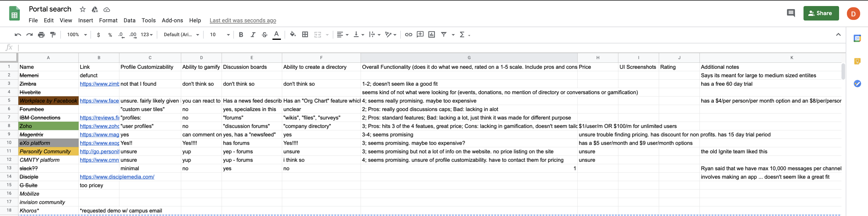The width and height of the screenshot is (868, 216).
Task: Click the Insert comment icon
Action: (x=420, y=34)
